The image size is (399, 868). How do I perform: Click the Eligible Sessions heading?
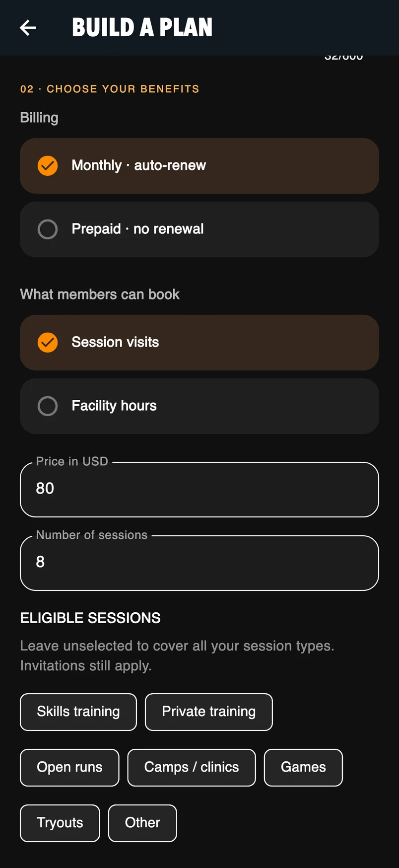(x=90, y=618)
